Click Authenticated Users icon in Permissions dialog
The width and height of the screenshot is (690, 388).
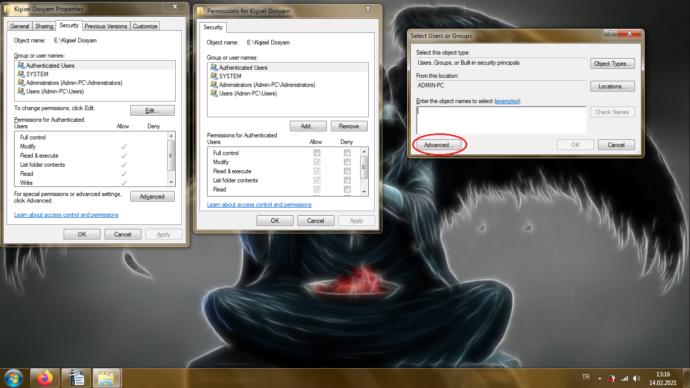tap(214, 67)
